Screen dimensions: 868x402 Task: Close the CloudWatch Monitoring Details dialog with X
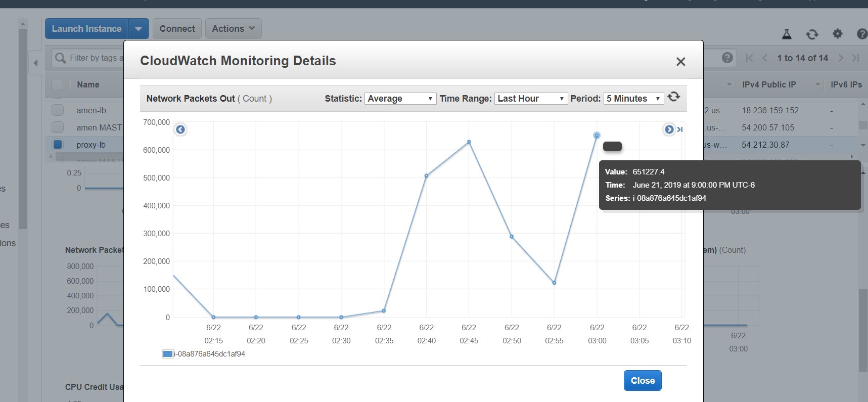(x=680, y=62)
